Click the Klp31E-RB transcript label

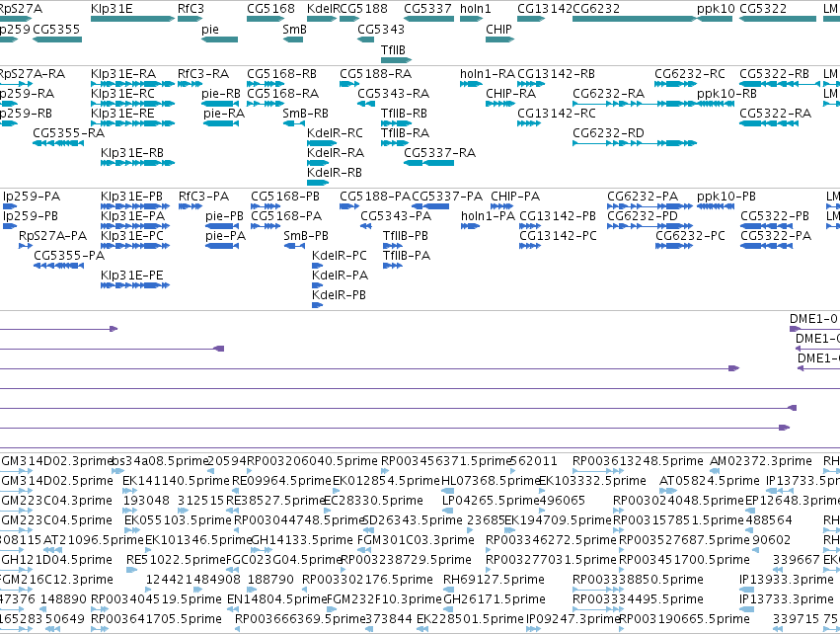[x=132, y=153]
